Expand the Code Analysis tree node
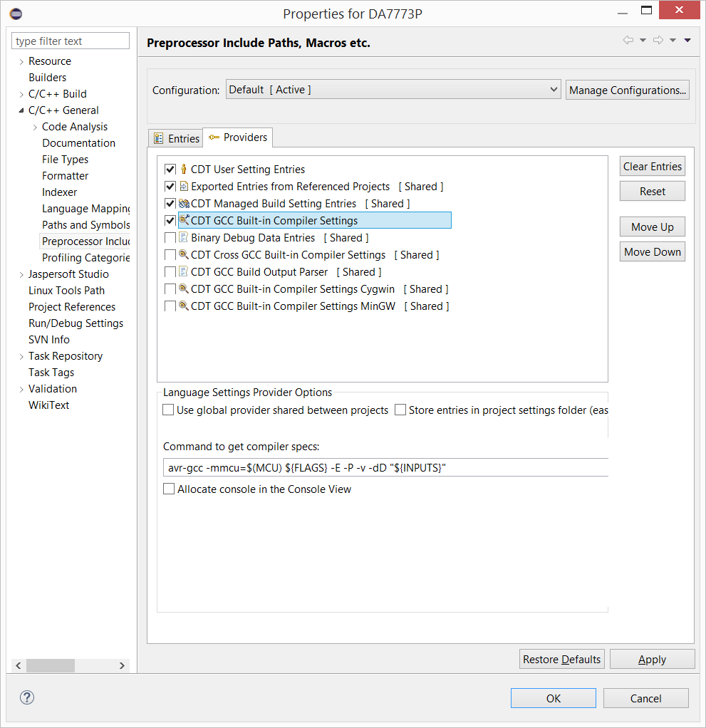Screen dimensions: 706x728 point(35,127)
